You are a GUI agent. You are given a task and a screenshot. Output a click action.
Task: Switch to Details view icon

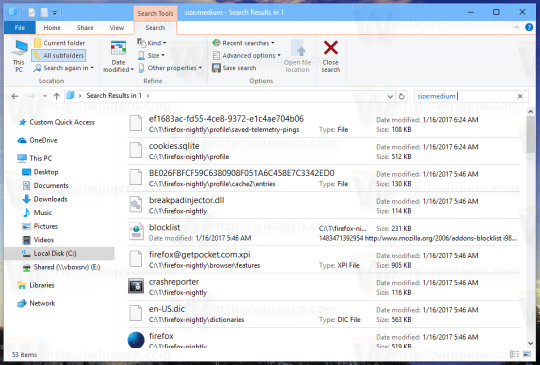[514, 354]
